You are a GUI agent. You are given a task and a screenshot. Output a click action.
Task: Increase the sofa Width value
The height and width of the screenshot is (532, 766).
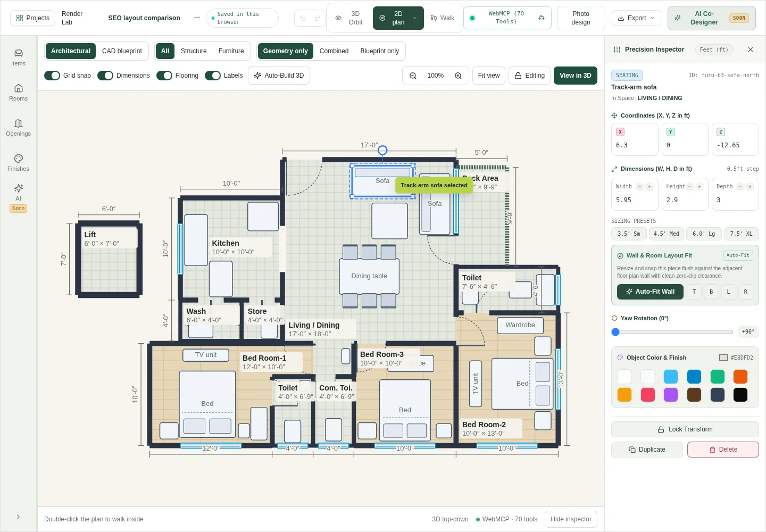(x=650, y=187)
